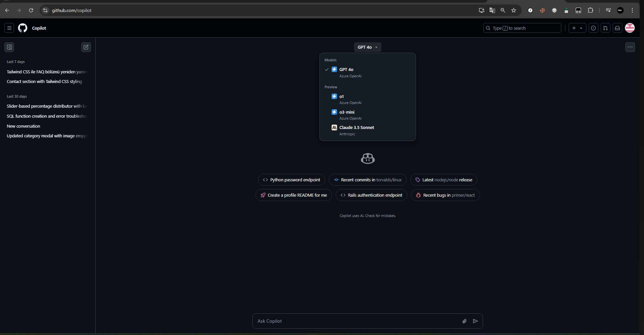Click the install app icon in address bar
This screenshot has height=335, width=644.
481,10
